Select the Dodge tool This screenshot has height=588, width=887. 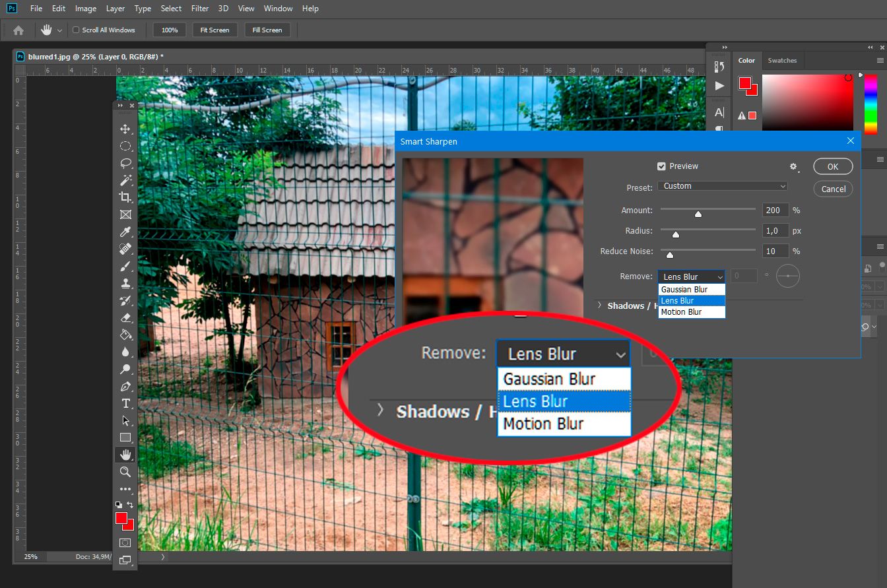pyautogui.click(x=125, y=369)
